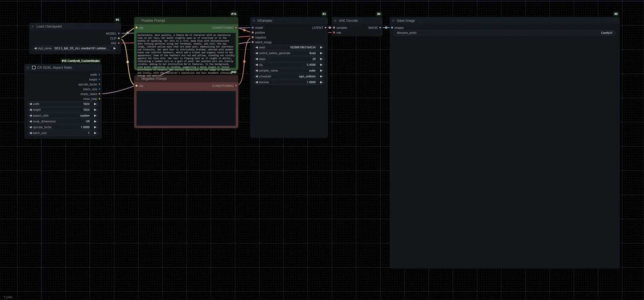
Task: Collapse the VAE Decode node title dot
Action: pyautogui.click(x=335, y=21)
